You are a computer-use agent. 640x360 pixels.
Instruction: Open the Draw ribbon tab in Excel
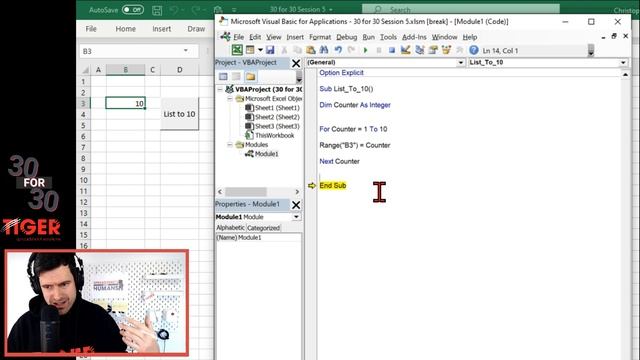coord(196,29)
